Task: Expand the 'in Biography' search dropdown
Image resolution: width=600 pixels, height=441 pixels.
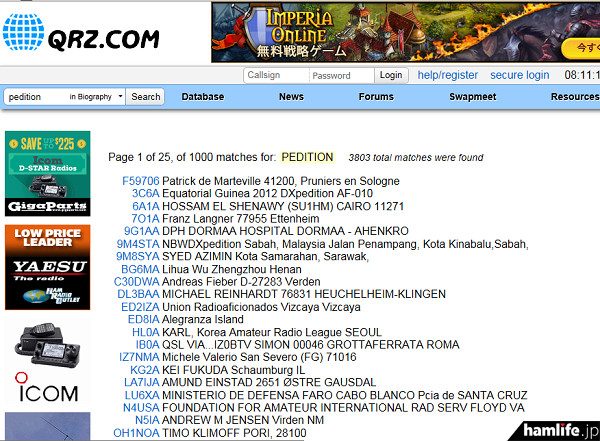Action: 96,97
